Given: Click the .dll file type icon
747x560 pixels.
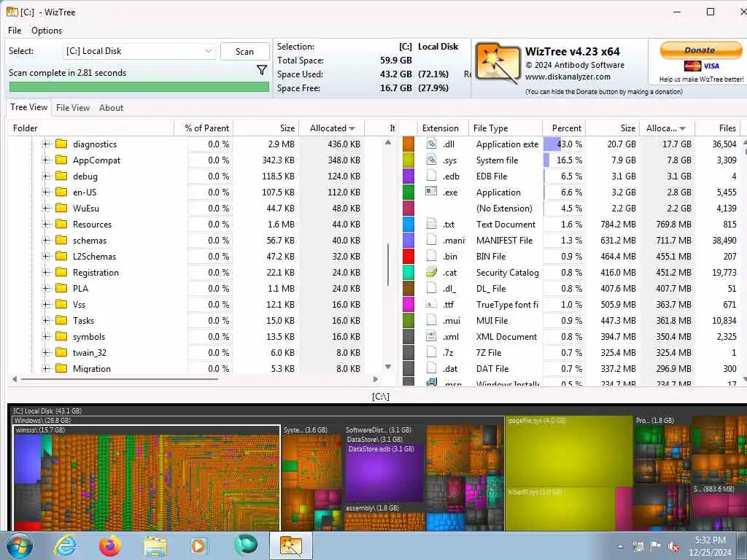Looking at the screenshot, I should (431, 144).
